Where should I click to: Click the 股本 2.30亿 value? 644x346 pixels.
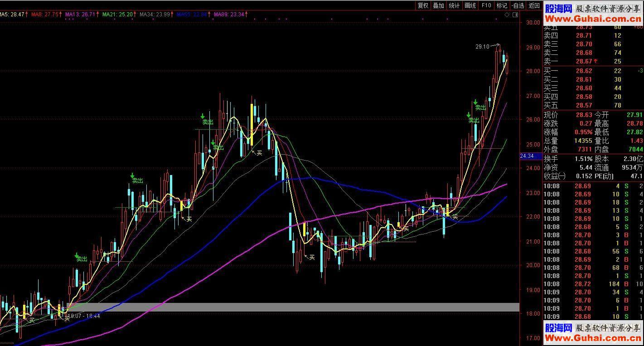(634, 159)
